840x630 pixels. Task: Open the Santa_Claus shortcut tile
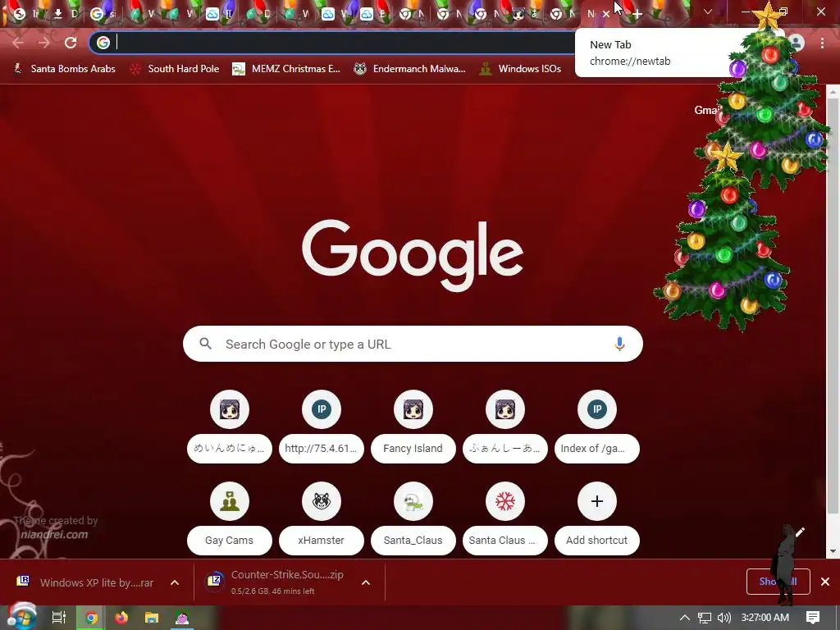click(x=413, y=518)
